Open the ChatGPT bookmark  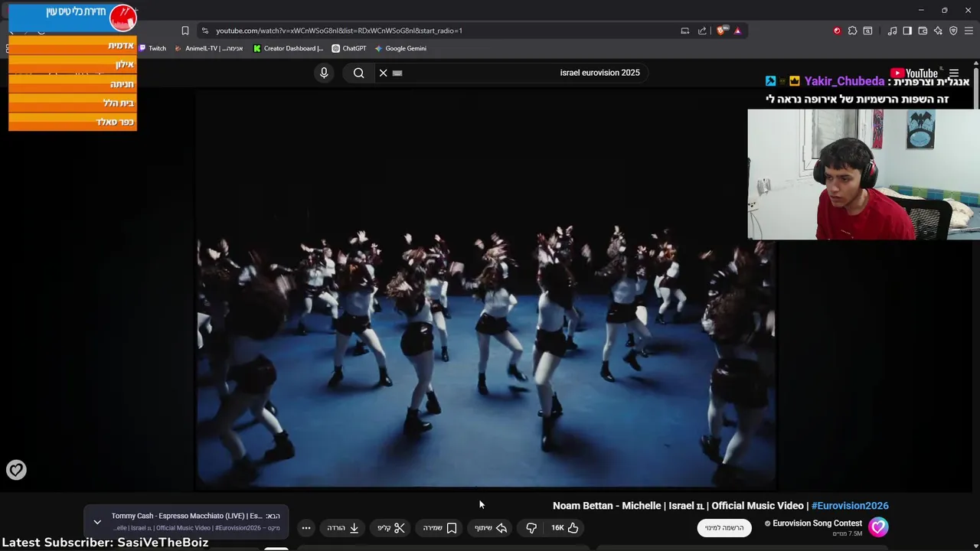349,48
